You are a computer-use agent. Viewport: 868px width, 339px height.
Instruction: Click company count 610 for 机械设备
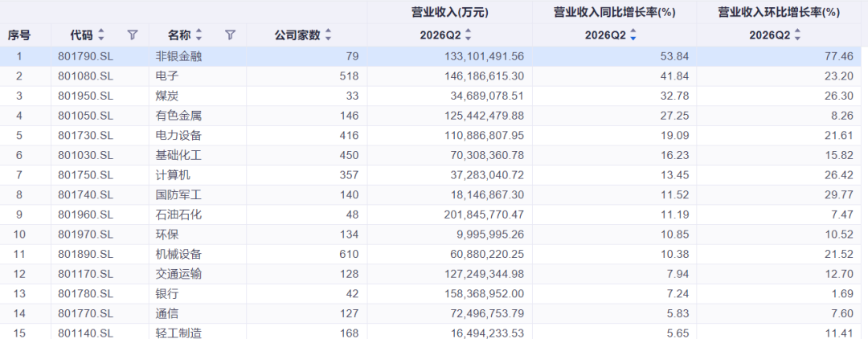coord(349,254)
